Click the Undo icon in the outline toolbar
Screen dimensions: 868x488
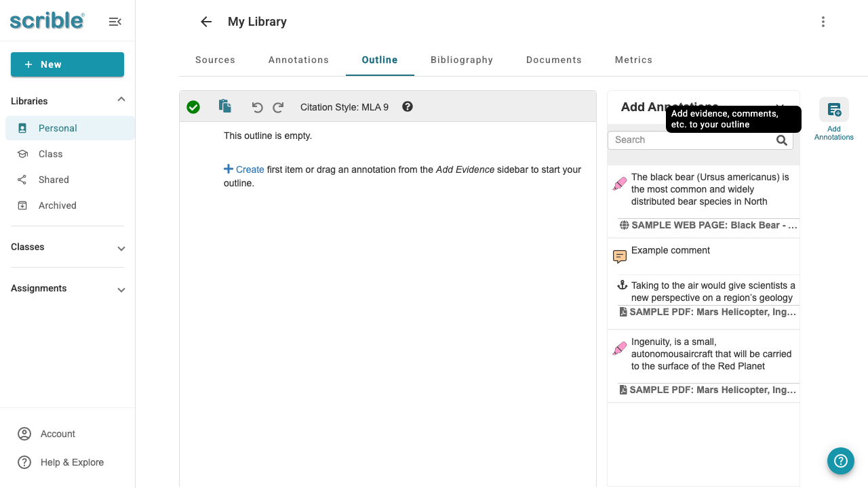[x=257, y=106]
